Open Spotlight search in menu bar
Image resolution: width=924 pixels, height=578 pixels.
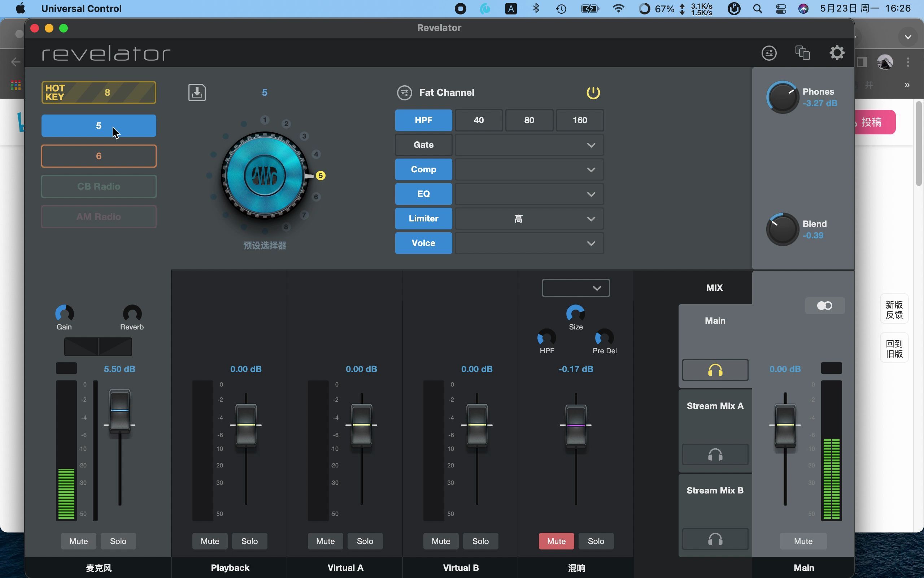point(758,8)
